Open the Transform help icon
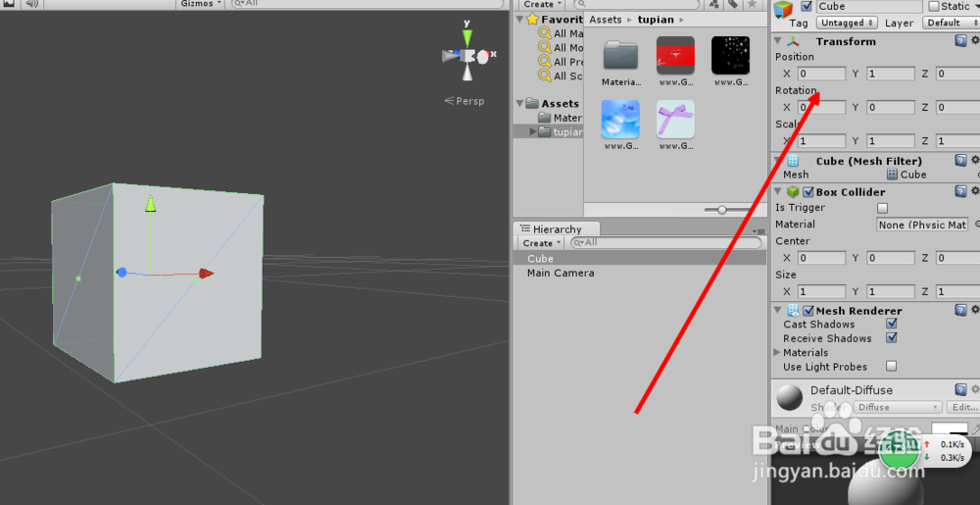The height and width of the screenshot is (505, 980). click(x=960, y=41)
